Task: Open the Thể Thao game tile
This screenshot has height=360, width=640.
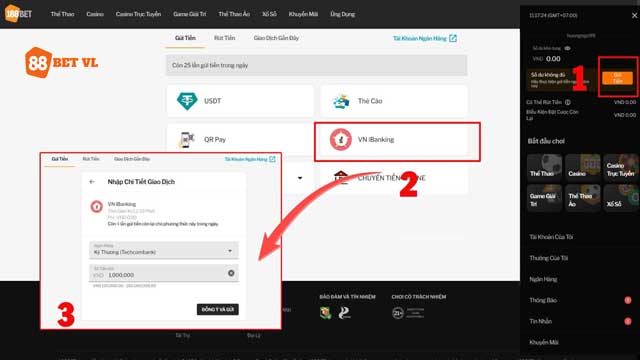Action: click(544, 167)
